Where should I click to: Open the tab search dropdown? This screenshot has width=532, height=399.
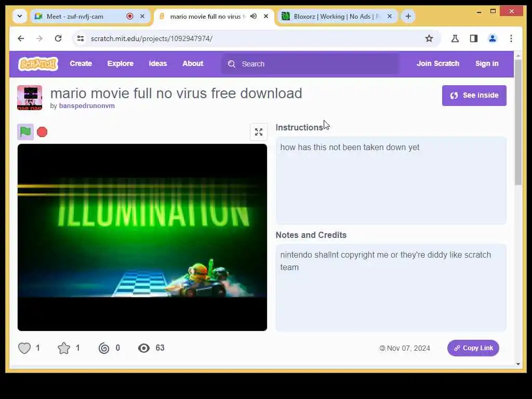click(20, 16)
